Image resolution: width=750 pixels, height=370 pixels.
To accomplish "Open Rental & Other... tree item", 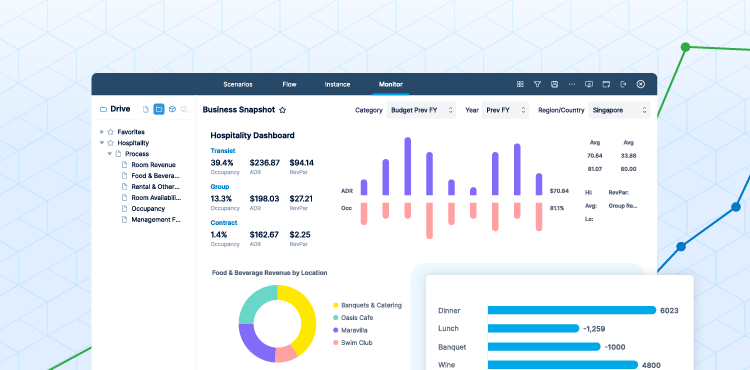I will coord(155,187).
